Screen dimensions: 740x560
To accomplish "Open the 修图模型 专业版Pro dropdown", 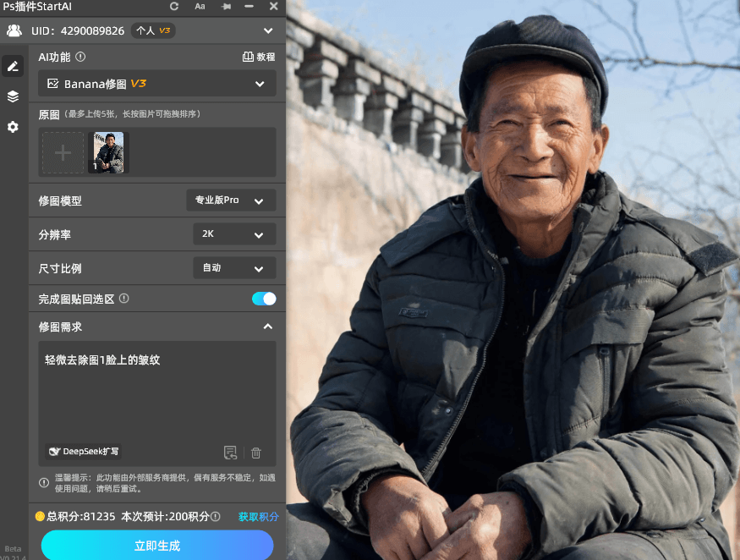I will pyautogui.click(x=231, y=200).
